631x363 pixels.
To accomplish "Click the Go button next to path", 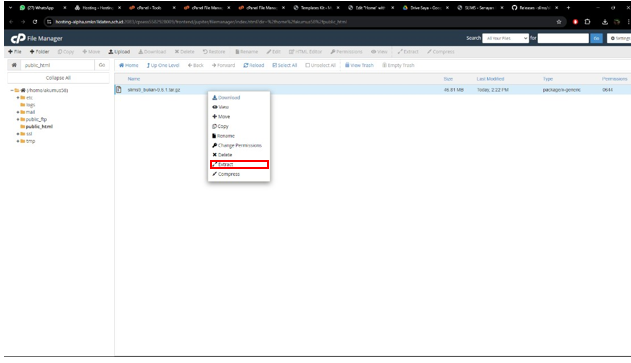I will point(102,65).
